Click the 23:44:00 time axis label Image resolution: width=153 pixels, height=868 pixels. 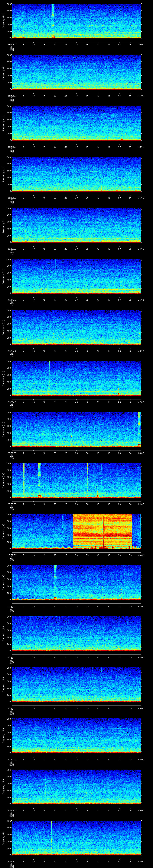[x=12, y=811]
